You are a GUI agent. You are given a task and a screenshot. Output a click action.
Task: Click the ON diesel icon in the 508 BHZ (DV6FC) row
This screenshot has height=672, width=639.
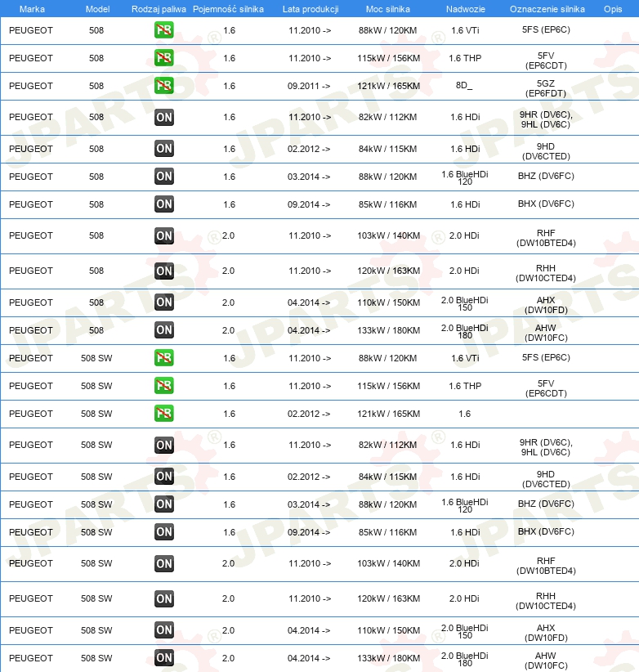[164, 177]
